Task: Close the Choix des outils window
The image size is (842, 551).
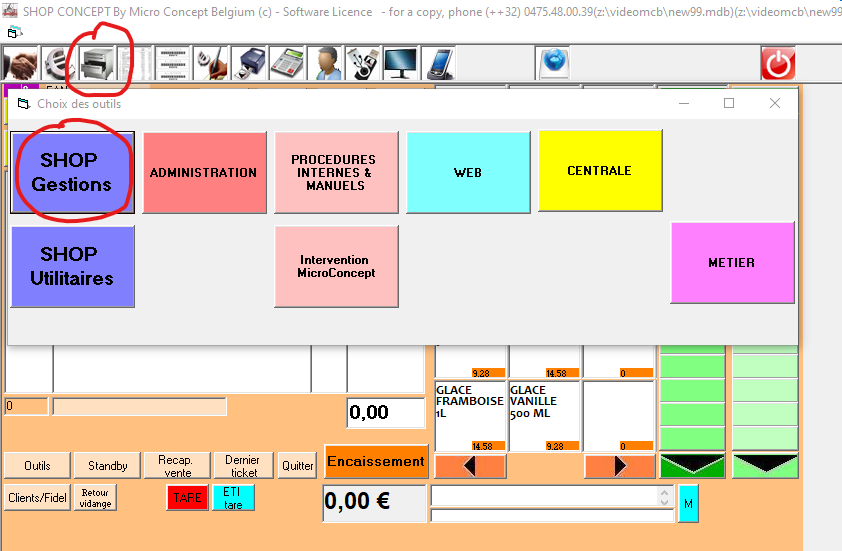Action: (774, 103)
